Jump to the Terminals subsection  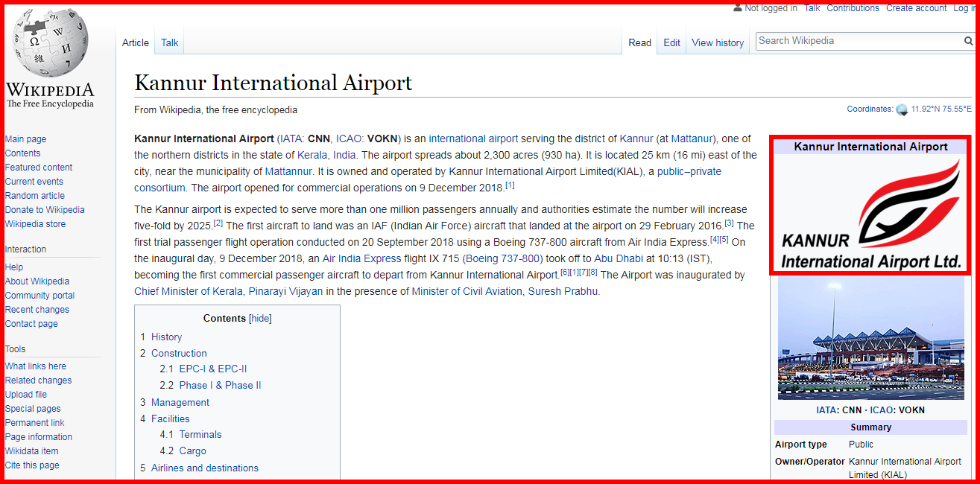[200, 435]
